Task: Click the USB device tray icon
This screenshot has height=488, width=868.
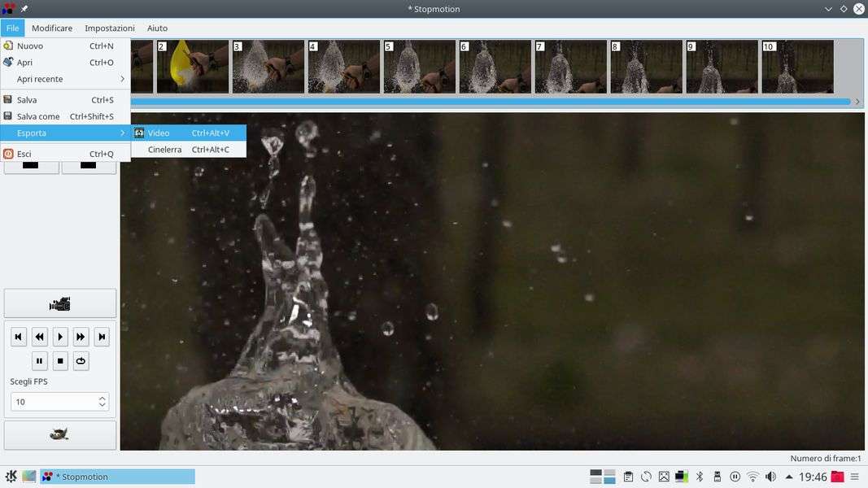Action: click(x=718, y=477)
